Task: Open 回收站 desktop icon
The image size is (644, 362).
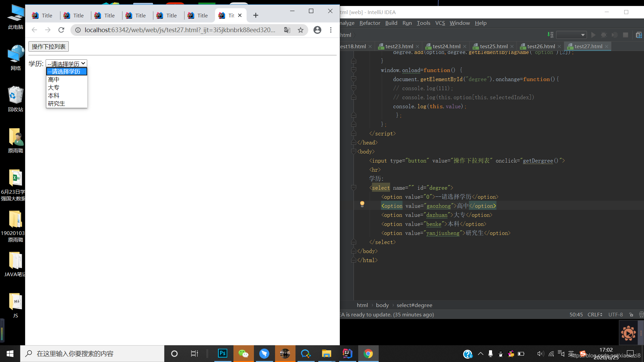Action: (16, 99)
